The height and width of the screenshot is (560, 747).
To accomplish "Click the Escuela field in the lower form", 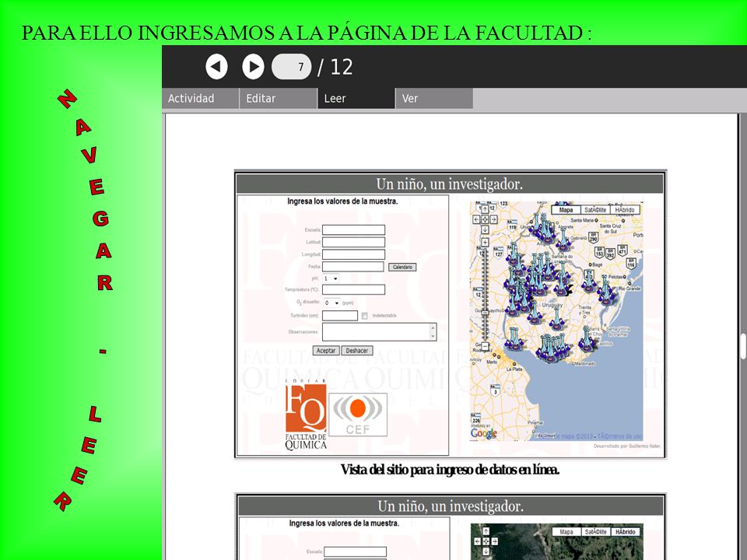I will pyautogui.click(x=355, y=552).
